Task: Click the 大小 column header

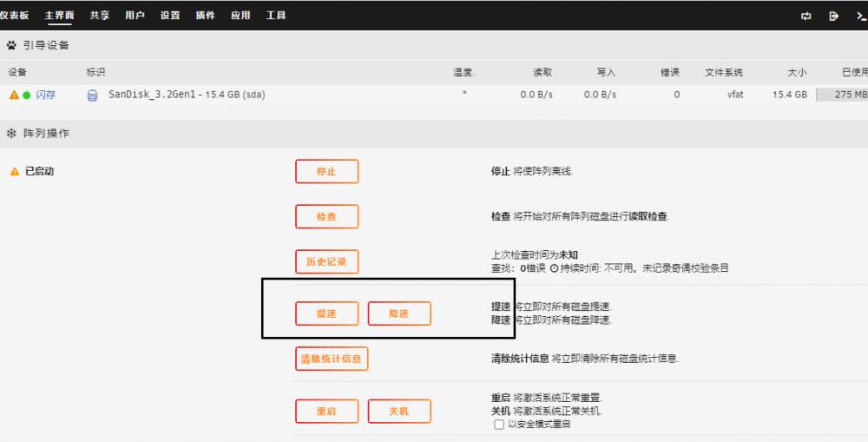Action: [797, 73]
